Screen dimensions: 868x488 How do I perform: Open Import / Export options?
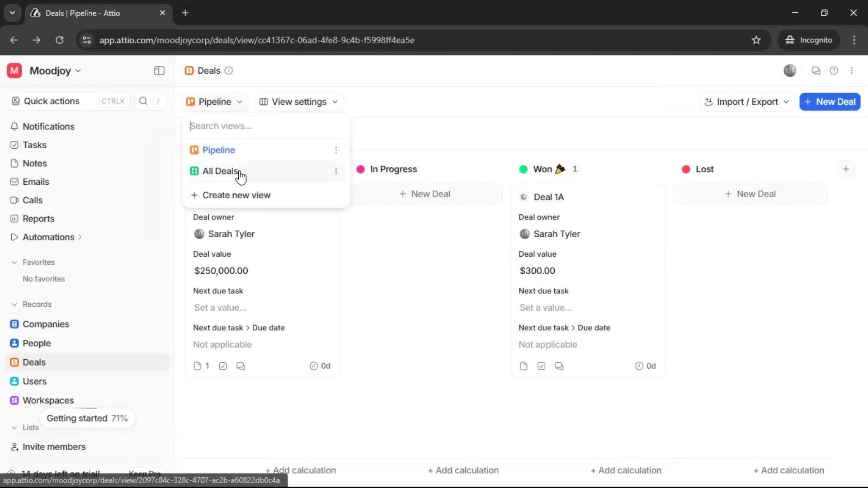(746, 102)
